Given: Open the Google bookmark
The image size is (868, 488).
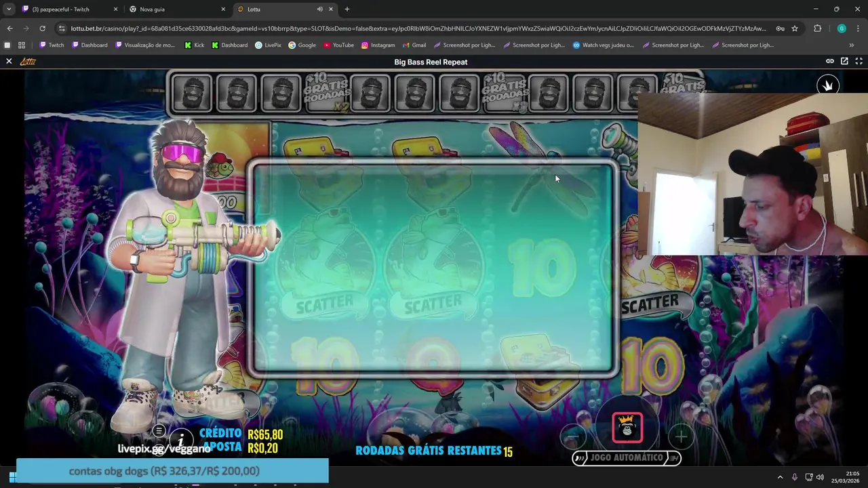Looking at the screenshot, I should 302,45.
